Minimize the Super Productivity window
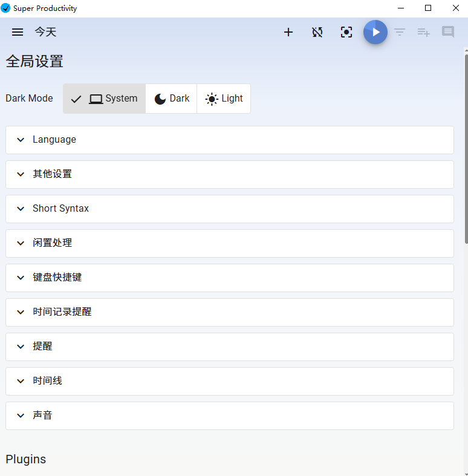The image size is (468, 476). pos(401,8)
